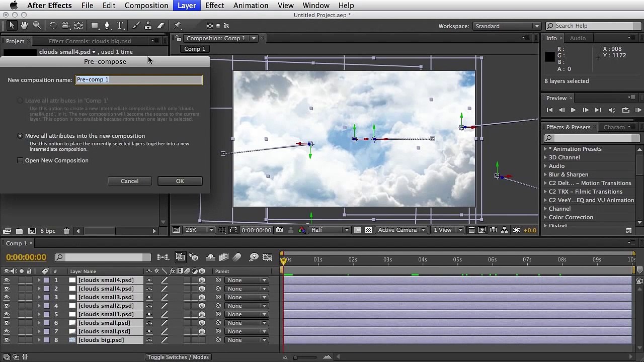Open the Layer menu
Screen dimensions: 644x362
point(187,6)
